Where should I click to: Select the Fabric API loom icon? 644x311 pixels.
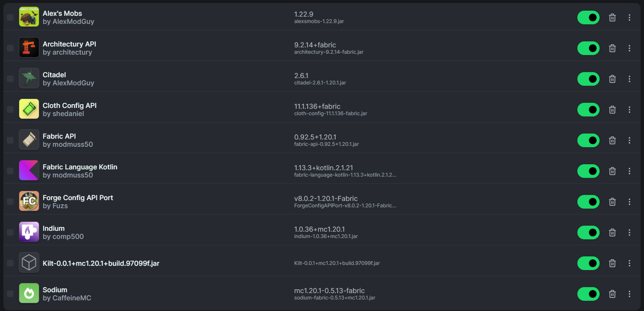pos(29,140)
